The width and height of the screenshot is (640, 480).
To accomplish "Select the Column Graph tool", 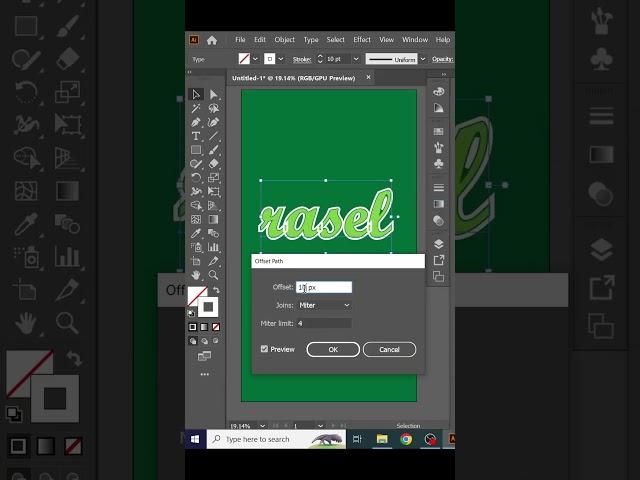I will (x=213, y=247).
